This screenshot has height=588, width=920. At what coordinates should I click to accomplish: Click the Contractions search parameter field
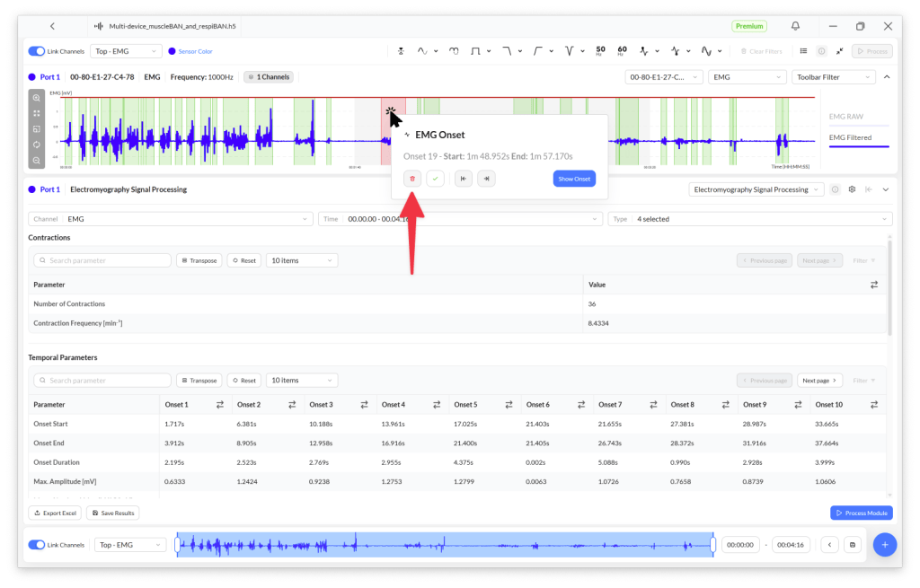[102, 260]
